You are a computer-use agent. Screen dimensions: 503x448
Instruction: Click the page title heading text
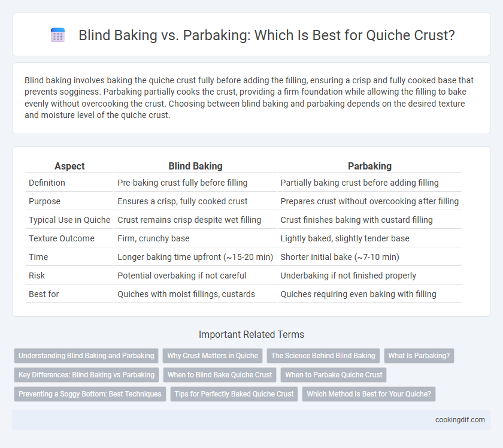[x=266, y=35]
